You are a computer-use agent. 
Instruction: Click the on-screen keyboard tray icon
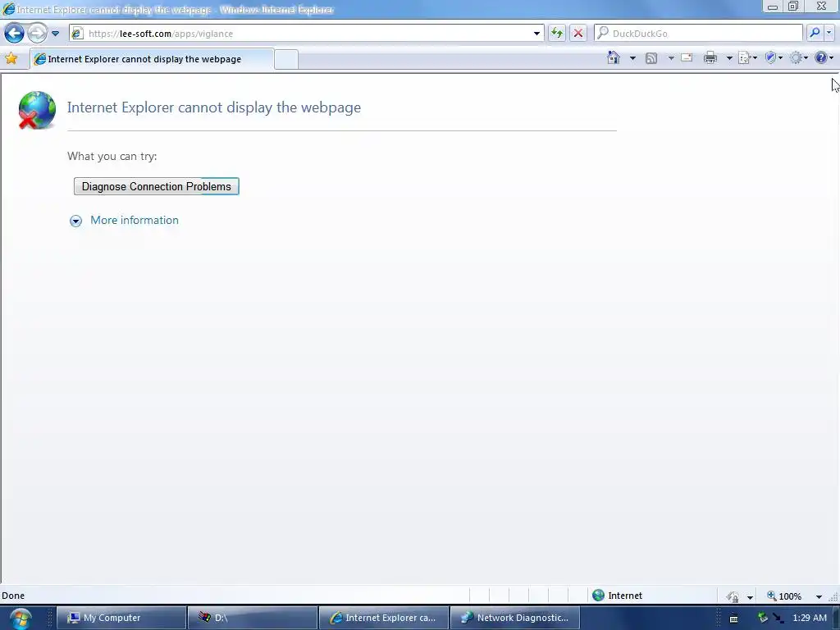tap(734, 619)
